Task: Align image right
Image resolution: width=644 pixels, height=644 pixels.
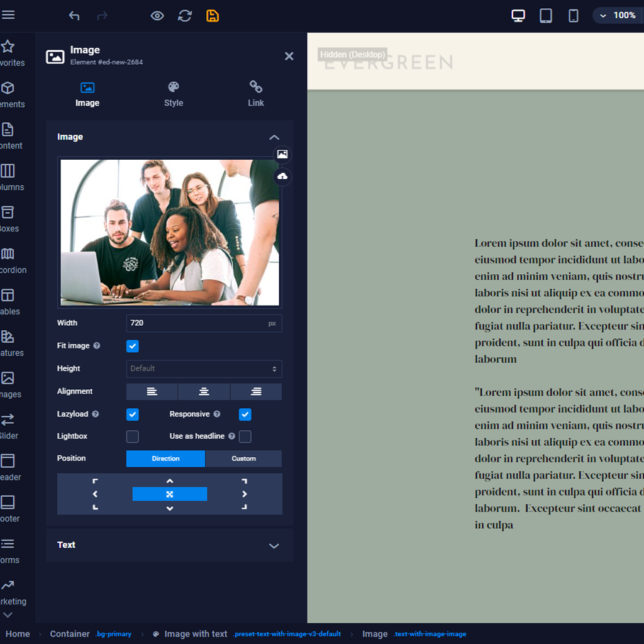Action: click(x=256, y=392)
